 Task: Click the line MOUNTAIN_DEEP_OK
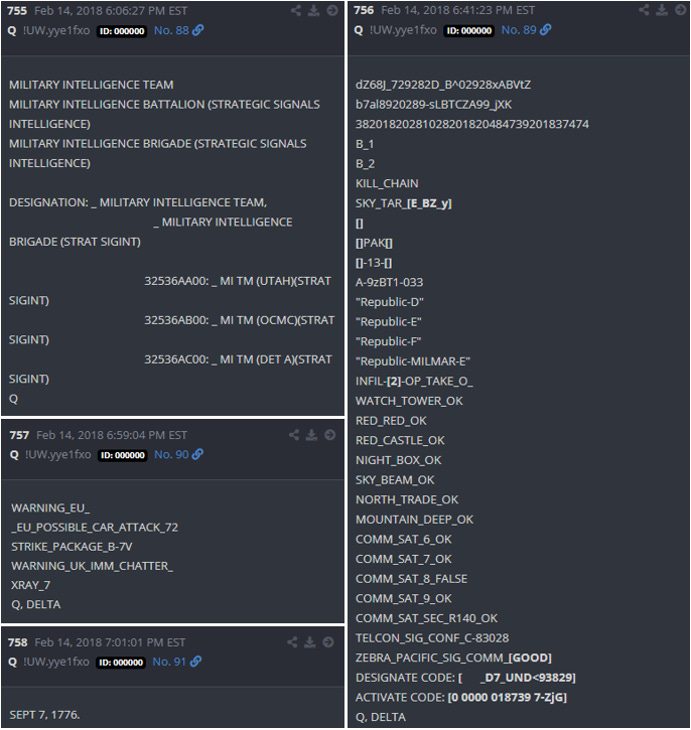coord(414,520)
